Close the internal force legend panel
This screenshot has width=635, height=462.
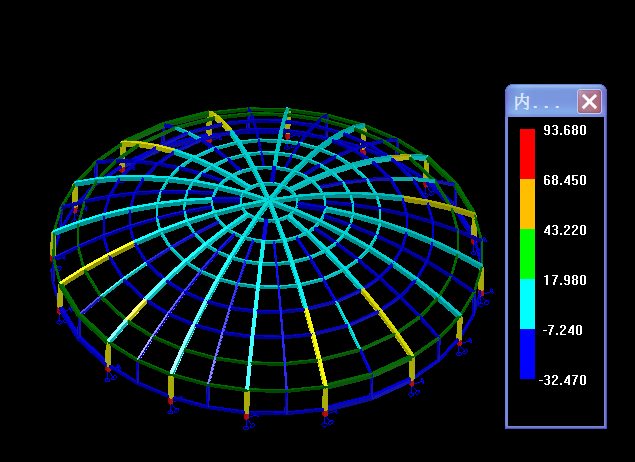590,101
